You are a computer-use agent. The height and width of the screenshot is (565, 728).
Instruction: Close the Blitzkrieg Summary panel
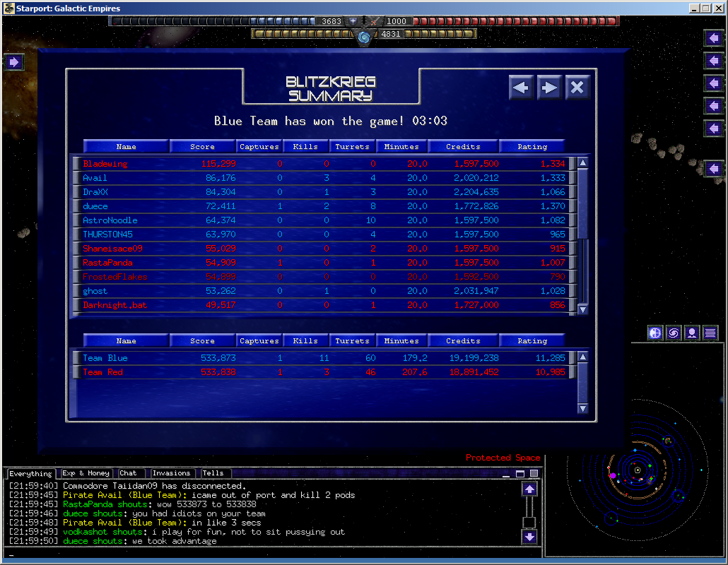pyautogui.click(x=577, y=88)
